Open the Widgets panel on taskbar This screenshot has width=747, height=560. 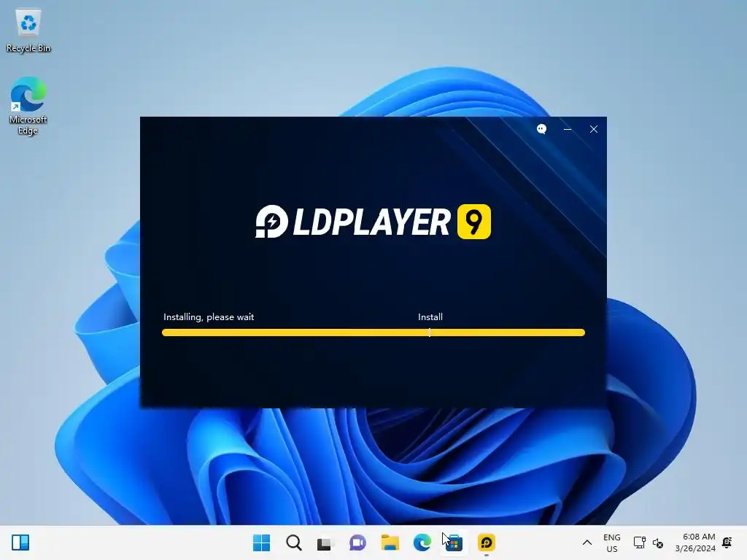(20, 542)
